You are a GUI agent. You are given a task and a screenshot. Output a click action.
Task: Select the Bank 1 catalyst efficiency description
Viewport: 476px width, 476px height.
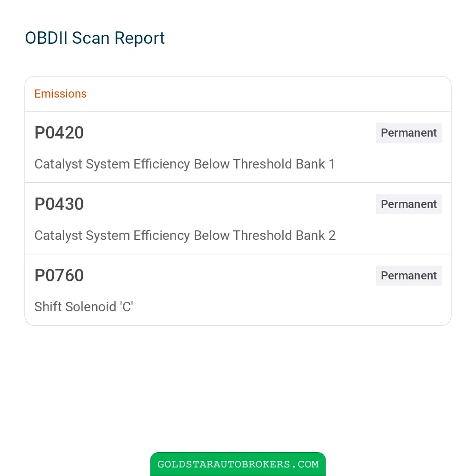coord(185,164)
